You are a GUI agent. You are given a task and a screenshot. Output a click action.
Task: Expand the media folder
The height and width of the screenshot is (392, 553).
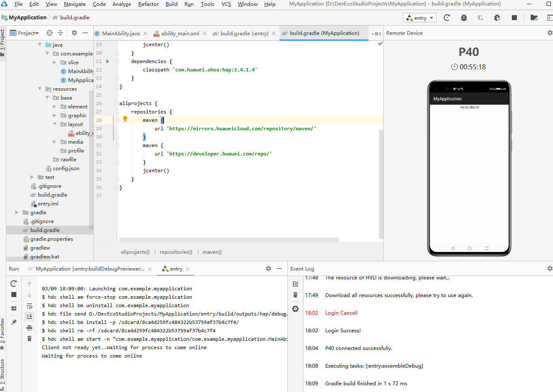point(55,142)
